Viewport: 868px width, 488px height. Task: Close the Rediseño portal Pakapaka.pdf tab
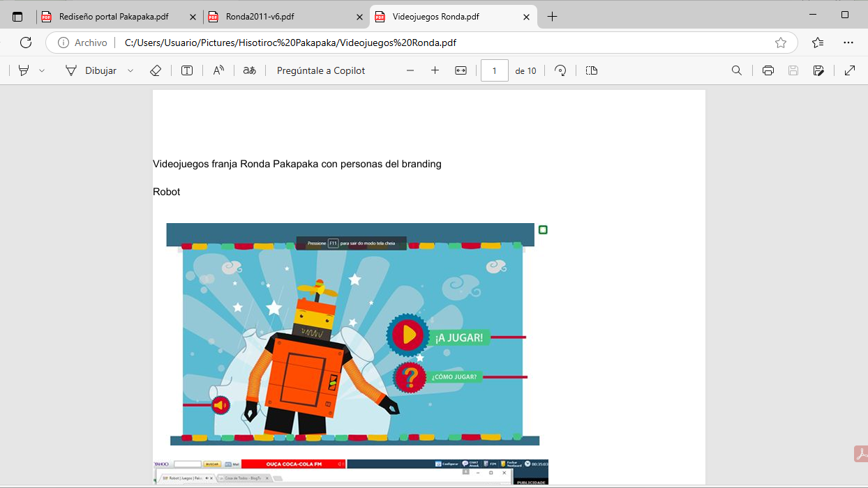click(x=193, y=17)
